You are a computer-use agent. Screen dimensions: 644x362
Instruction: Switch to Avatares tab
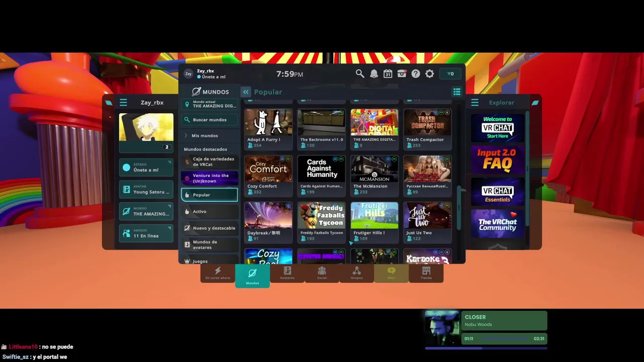[287, 274]
